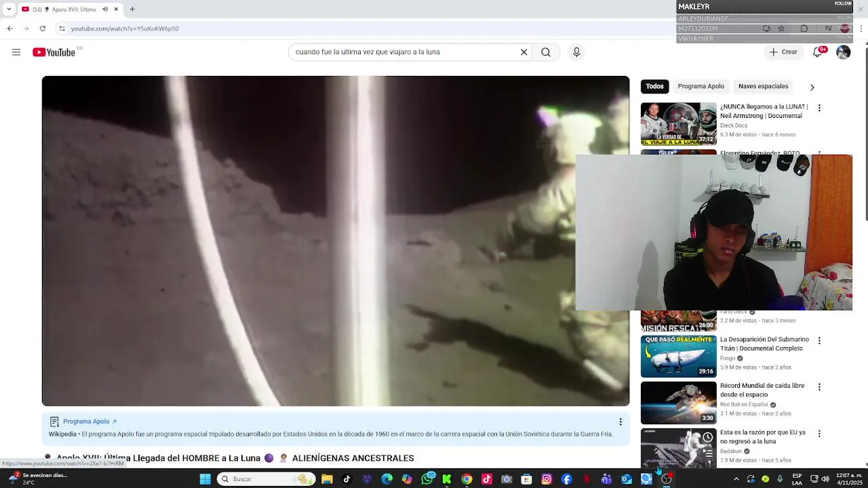The width and height of the screenshot is (868, 488).
Task: Open options for Submarino Titán video
Action: click(819, 340)
